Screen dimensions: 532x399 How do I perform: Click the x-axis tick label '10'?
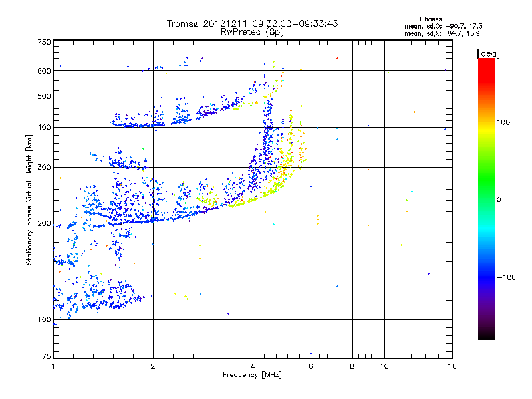(384, 366)
